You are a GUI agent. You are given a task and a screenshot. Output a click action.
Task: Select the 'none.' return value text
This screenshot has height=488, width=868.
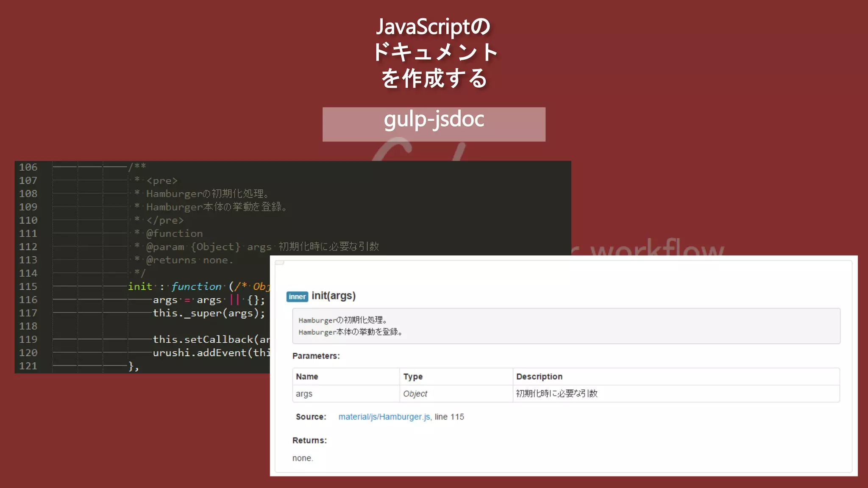(303, 458)
